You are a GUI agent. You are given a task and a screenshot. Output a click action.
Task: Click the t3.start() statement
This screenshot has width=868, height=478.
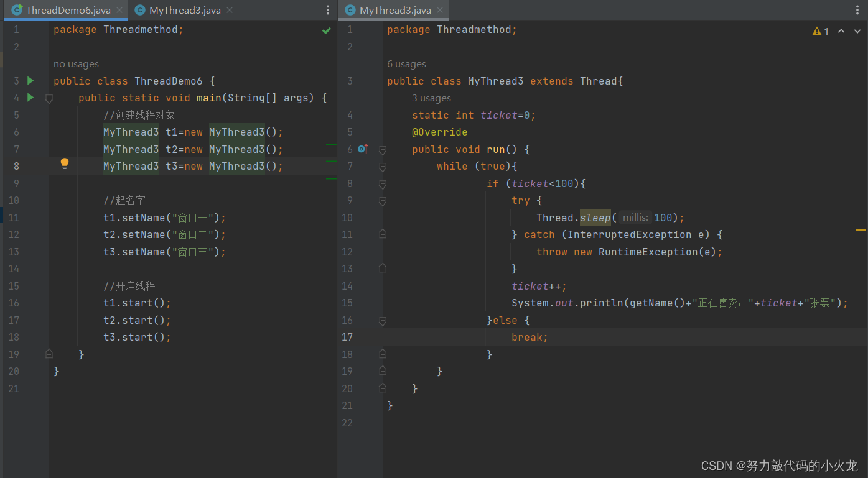pyautogui.click(x=137, y=337)
